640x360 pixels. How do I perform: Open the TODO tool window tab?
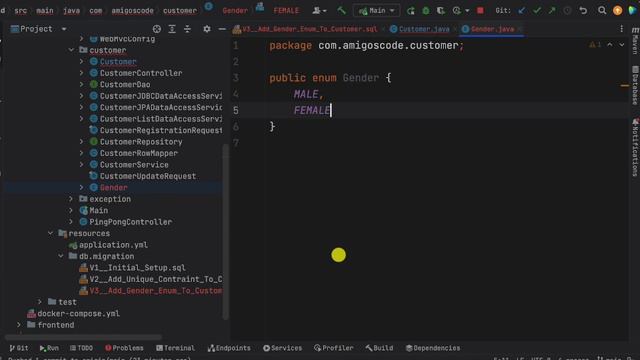point(82,348)
